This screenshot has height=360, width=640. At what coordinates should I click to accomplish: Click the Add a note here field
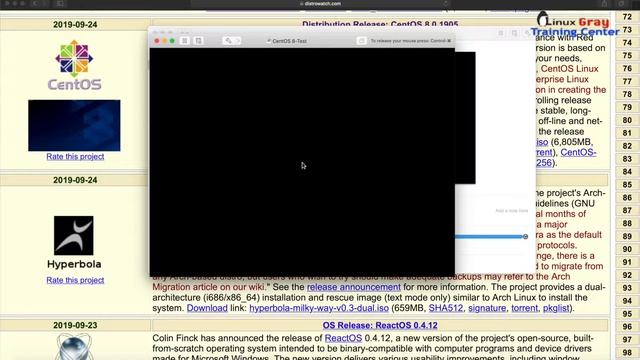click(x=511, y=211)
